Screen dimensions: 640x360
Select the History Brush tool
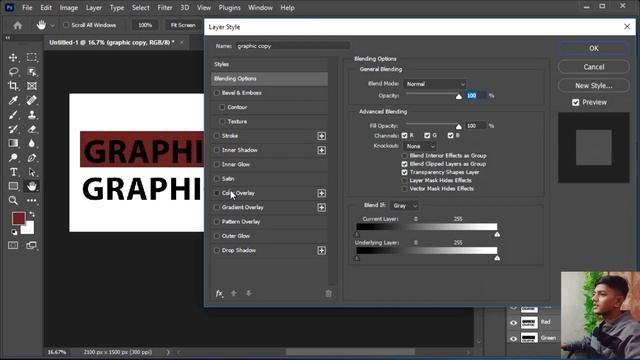tap(13, 129)
